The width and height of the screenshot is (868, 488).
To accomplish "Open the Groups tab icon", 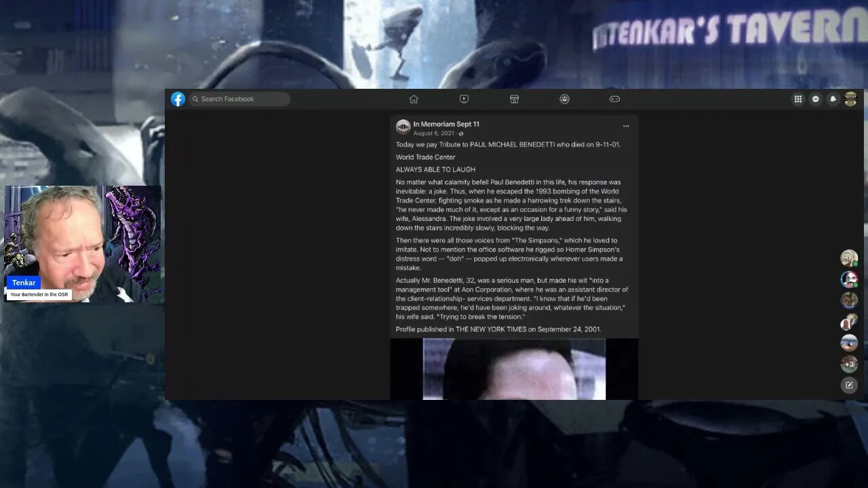I will point(564,99).
